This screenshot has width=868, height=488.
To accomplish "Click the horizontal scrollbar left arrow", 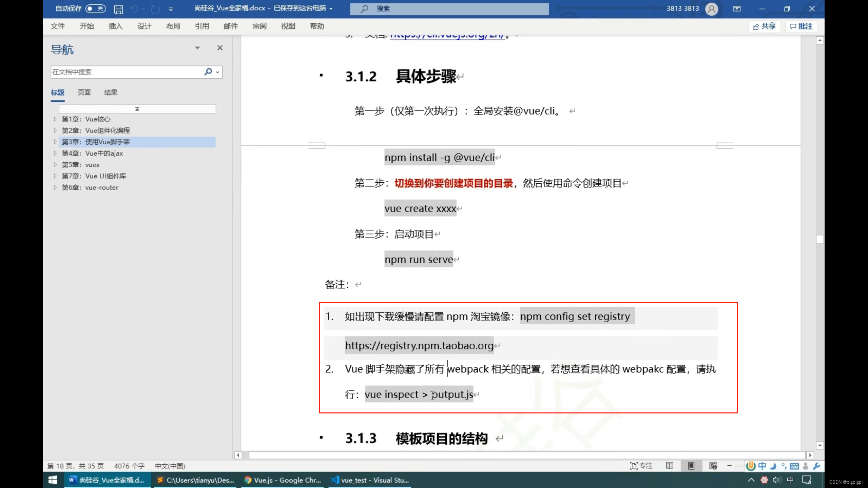I will (238, 455).
